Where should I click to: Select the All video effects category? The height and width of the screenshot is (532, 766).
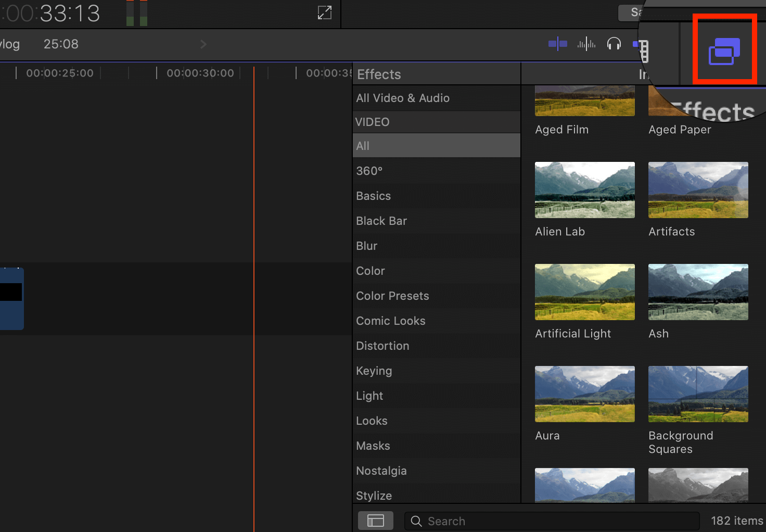437,146
